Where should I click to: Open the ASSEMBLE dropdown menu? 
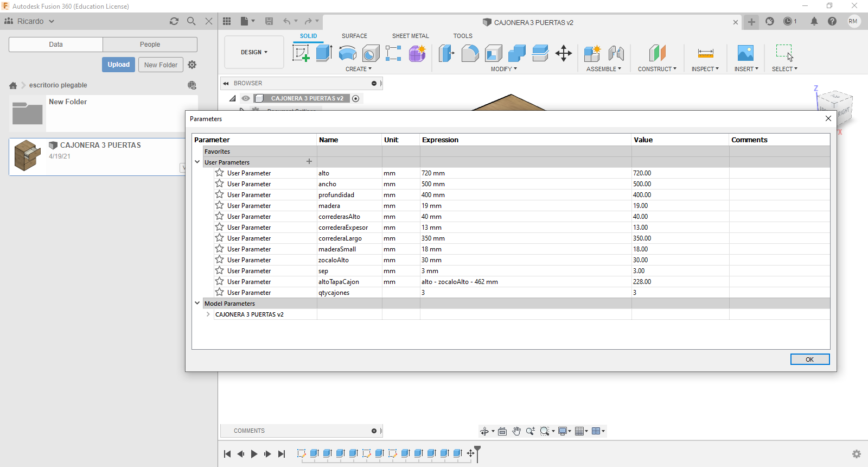(604, 69)
